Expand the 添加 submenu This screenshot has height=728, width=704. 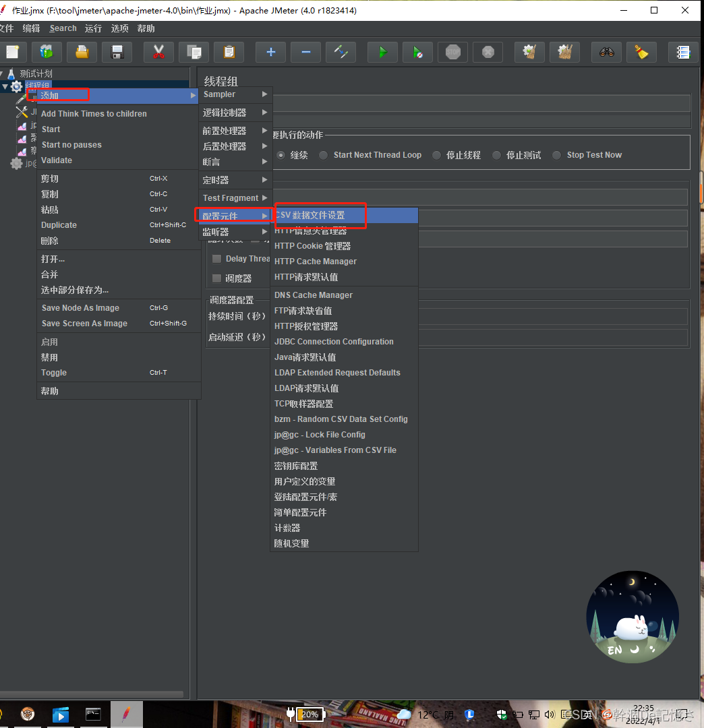[117, 95]
